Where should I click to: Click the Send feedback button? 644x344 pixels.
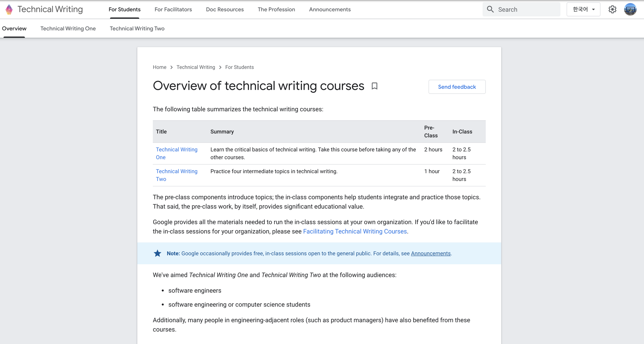point(457,87)
